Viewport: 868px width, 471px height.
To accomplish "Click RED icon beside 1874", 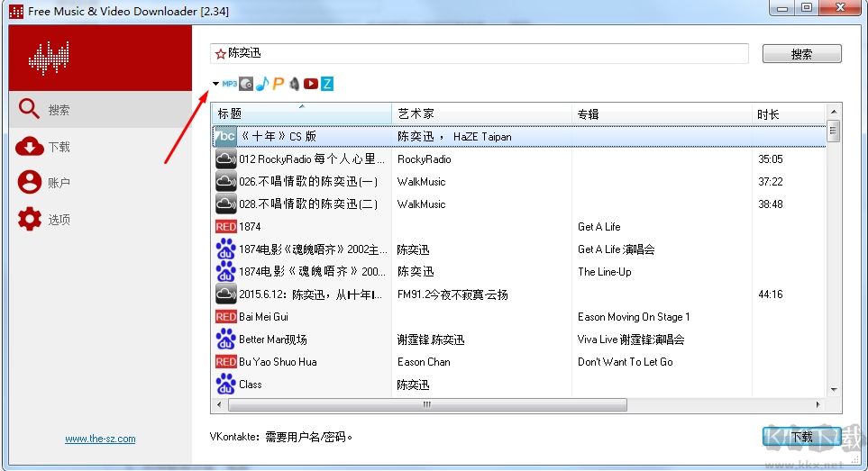I will (226, 227).
